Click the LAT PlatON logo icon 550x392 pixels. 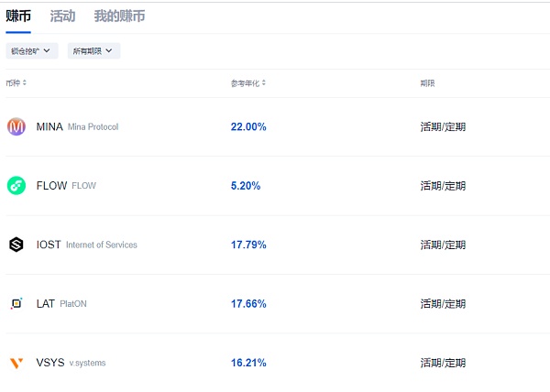[16, 303]
